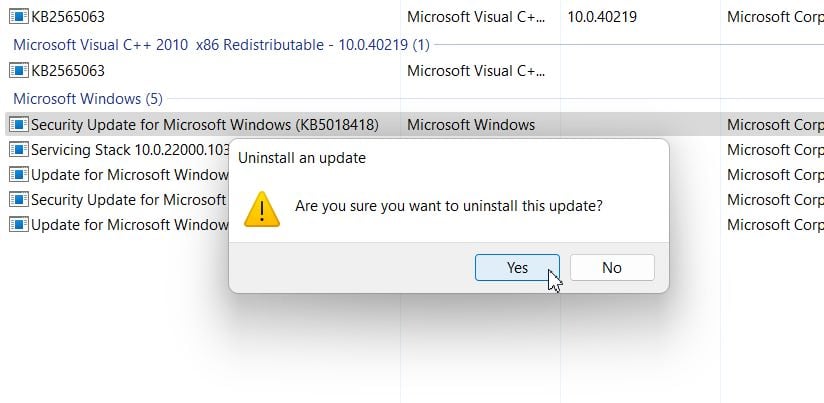Click the yellow warning icon in dialog
Viewport: 824px width, 403px height.
tap(263, 208)
